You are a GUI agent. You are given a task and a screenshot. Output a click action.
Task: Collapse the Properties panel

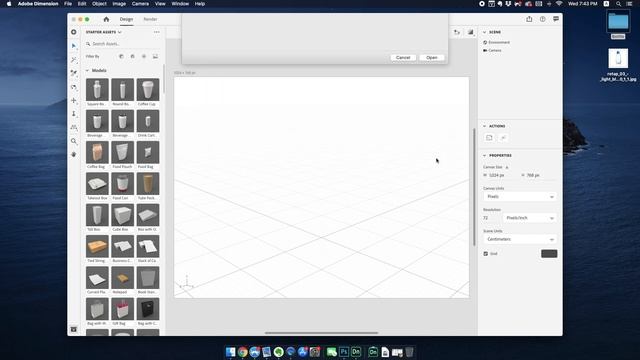[x=484, y=156]
